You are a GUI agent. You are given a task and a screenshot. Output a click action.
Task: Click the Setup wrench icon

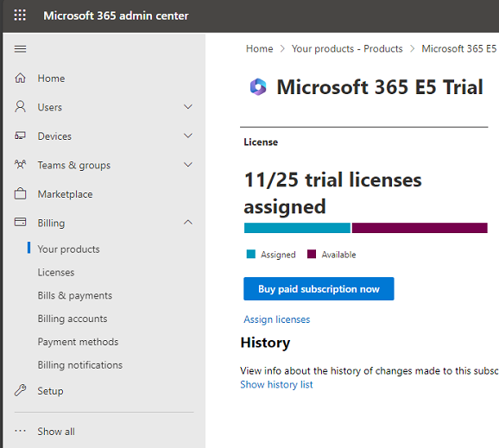(20, 390)
